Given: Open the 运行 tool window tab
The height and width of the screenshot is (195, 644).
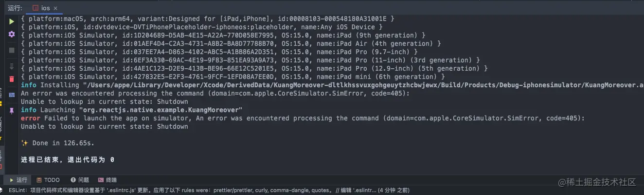Looking at the screenshot, I should click(18, 180).
